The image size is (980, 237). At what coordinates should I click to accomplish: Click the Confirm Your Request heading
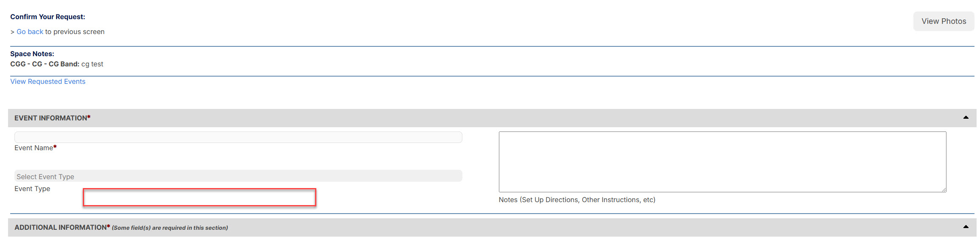coord(48,17)
